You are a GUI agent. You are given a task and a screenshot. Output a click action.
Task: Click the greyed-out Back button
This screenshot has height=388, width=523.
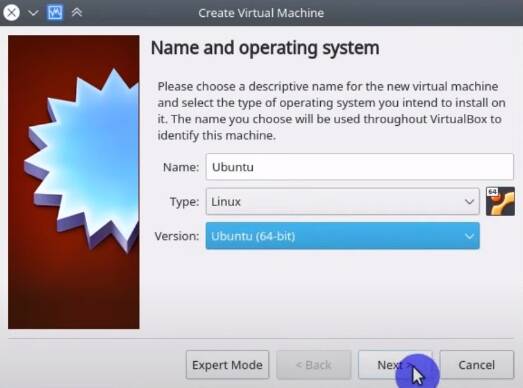tap(314, 365)
